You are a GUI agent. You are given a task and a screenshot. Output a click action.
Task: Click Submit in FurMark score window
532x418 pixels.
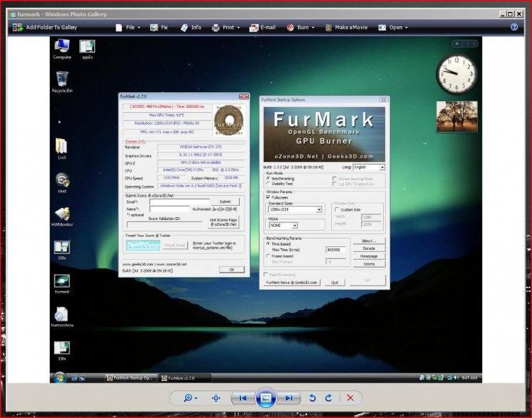click(225, 202)
